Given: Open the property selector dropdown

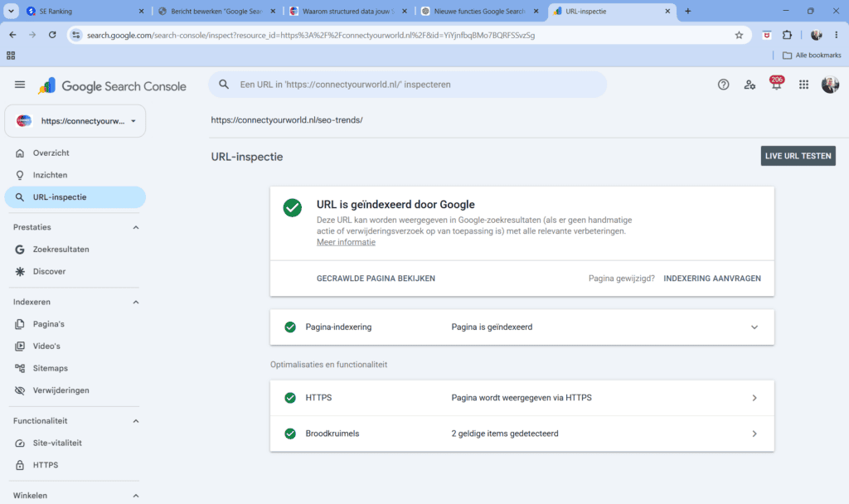Looking at the screenshot, I should coord(75,121).
